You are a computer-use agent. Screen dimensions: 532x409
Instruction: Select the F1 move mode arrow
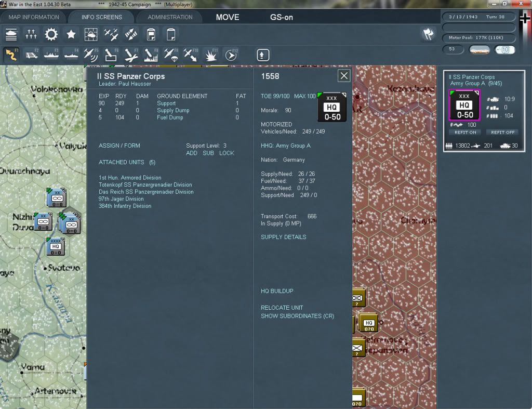pyautogui.click(x=11, y=55)
